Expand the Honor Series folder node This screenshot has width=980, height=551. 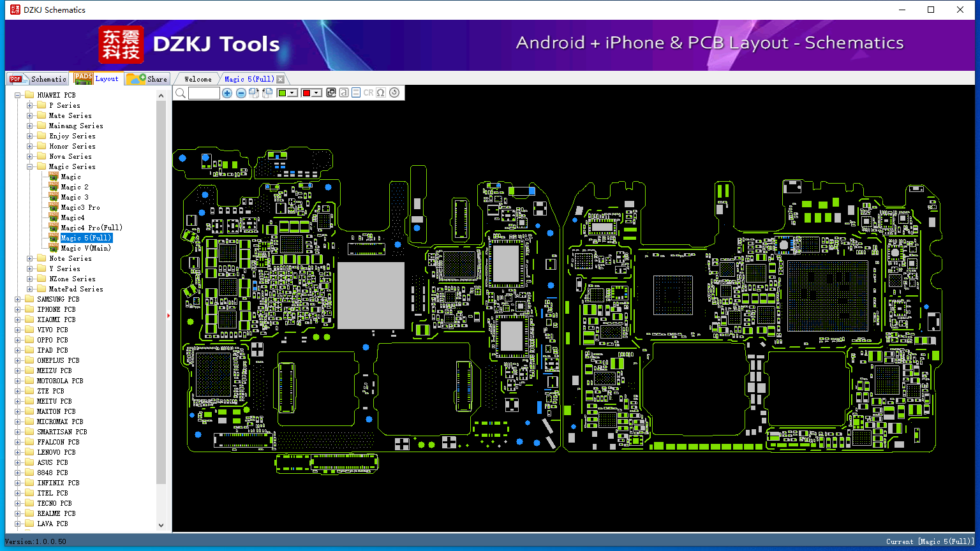coord(30,146)
